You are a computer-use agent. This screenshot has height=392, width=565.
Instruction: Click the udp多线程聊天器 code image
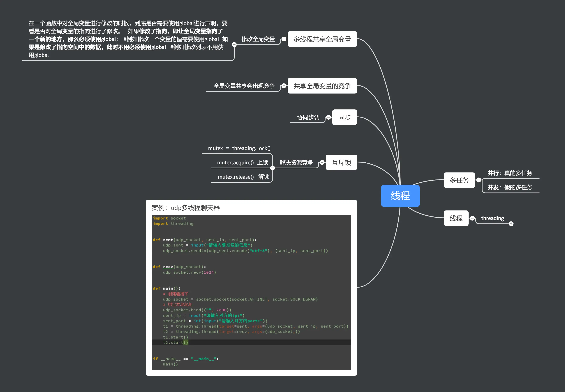[x=251, y=292]
